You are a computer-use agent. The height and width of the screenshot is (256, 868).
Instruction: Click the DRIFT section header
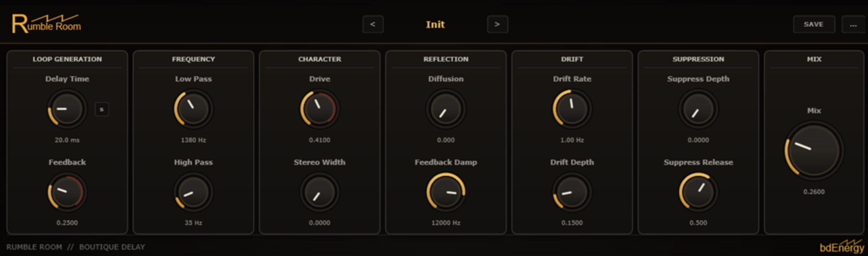coord(572,59)
